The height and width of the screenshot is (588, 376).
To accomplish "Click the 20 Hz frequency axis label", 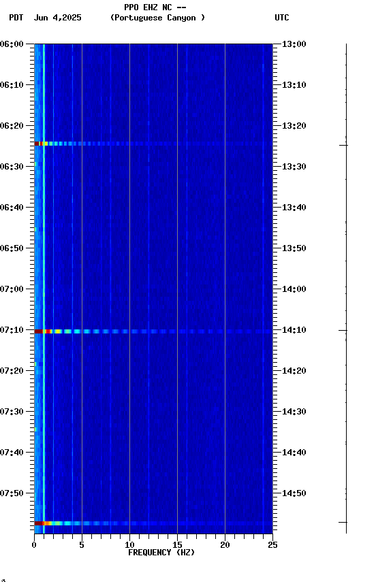I will tap(225, 545).
